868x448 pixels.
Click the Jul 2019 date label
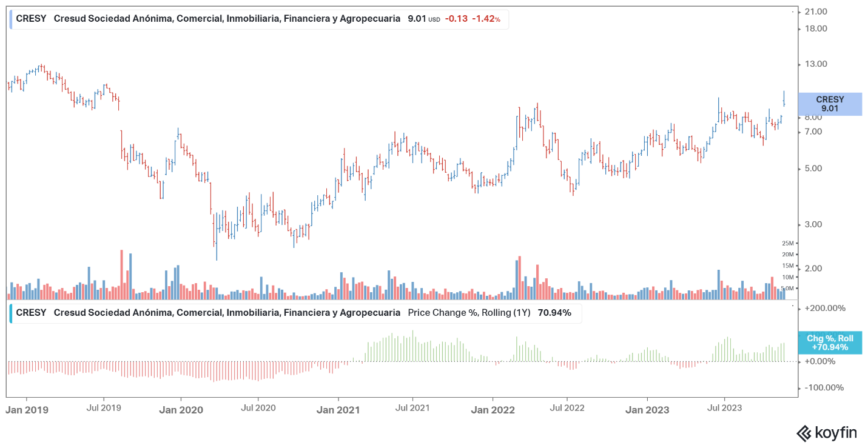point(104,408)
